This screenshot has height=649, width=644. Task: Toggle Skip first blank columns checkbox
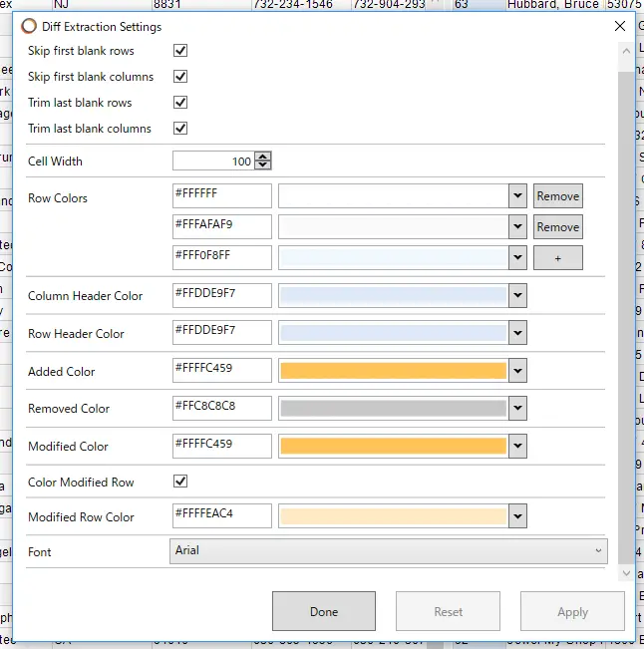coord(180,76)
